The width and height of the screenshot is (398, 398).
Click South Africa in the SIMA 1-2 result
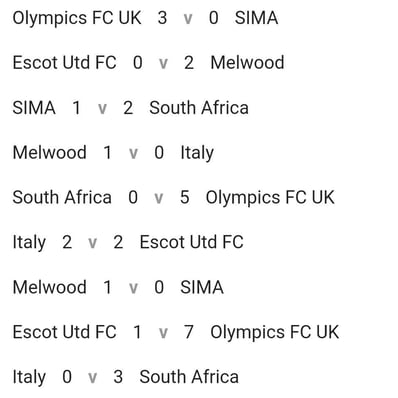tap(199, 108)
